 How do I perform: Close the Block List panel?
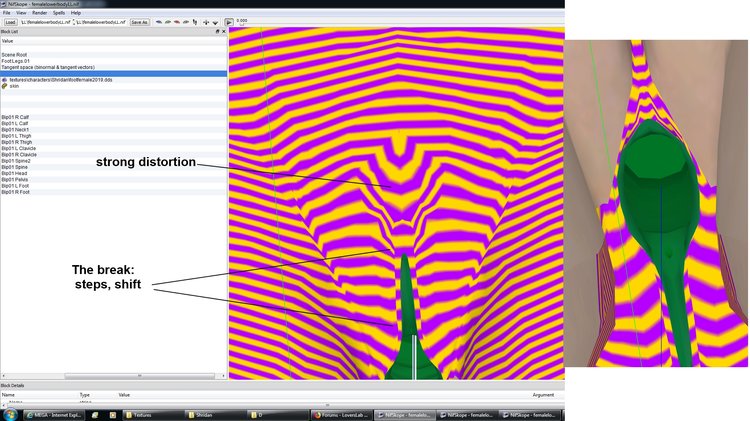click(223, 32)
